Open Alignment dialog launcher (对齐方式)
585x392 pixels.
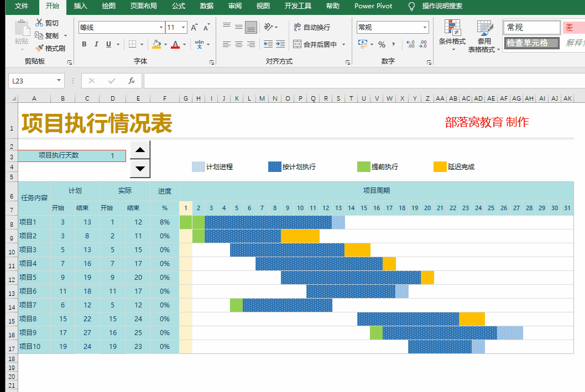(348, 62)
